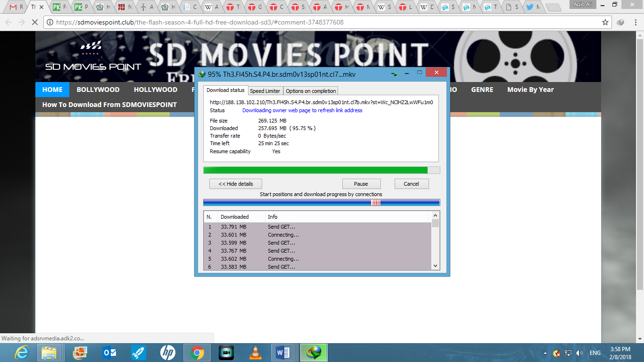Screen dimensions: 644x362
Task: Switch to Microsoft Word in the taskbar
Action: (283, 353)
